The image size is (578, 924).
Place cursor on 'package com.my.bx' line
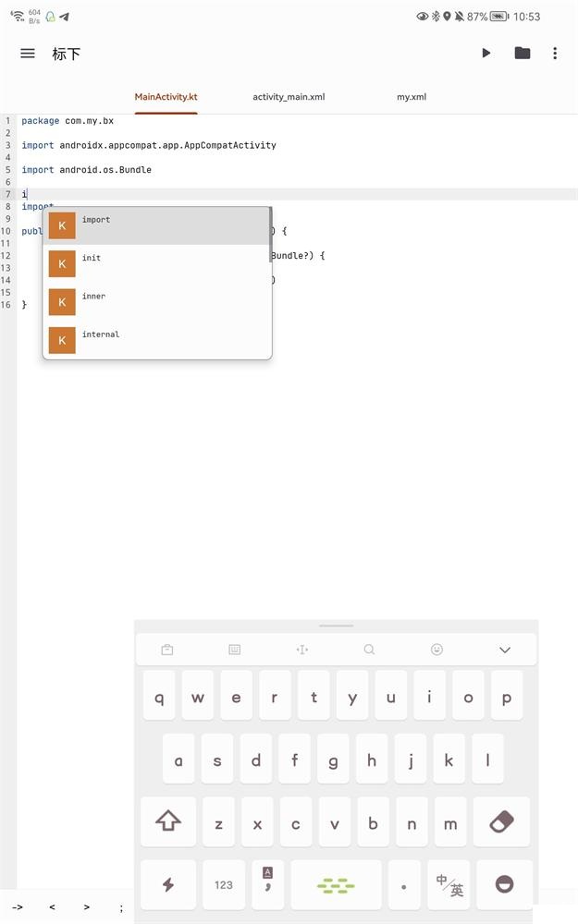tap(68, 121)
